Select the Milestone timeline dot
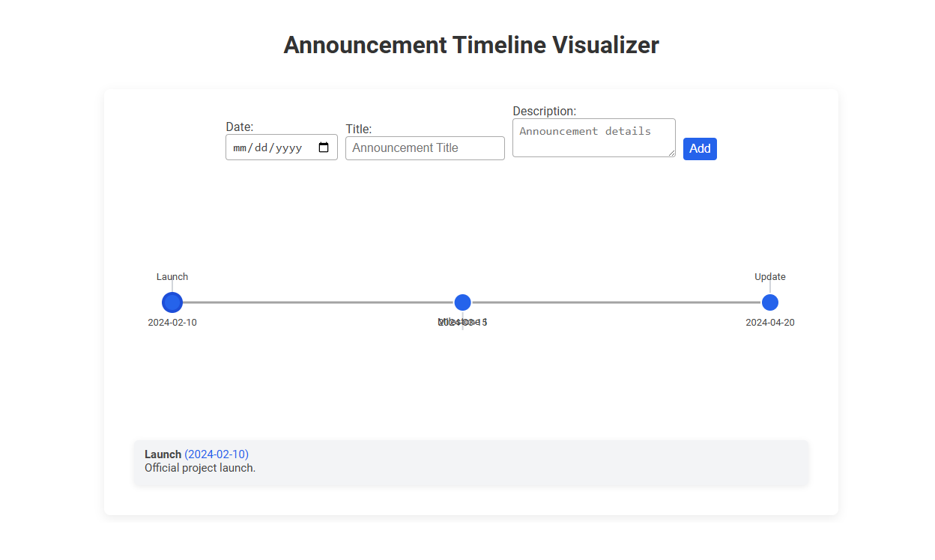 (x=462, y=302)
